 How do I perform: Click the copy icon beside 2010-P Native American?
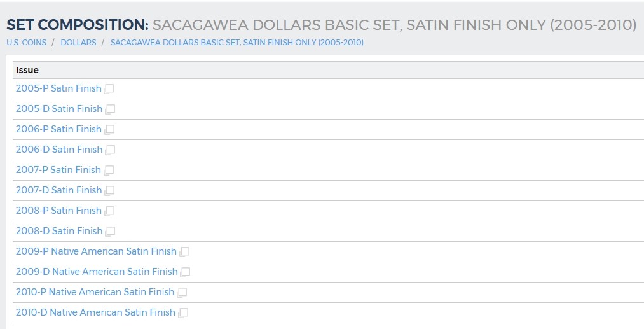coord(182,292)
